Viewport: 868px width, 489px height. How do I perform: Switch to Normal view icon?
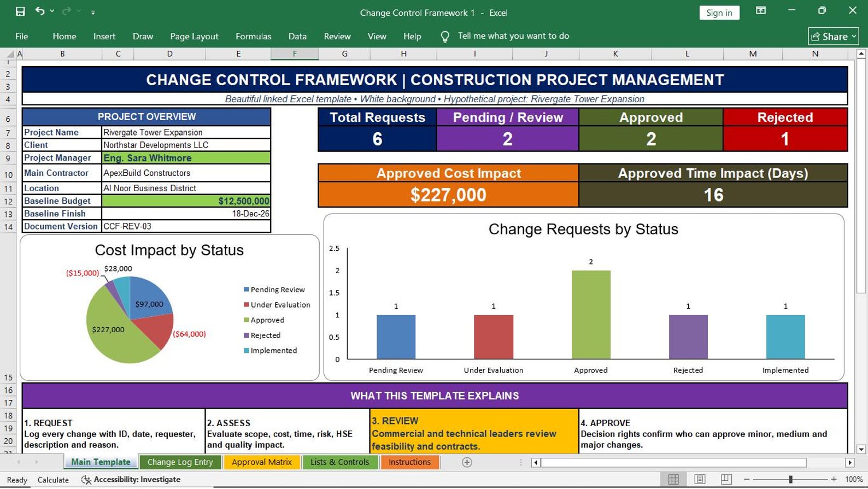pyautogui.click(x=673, y=479)
